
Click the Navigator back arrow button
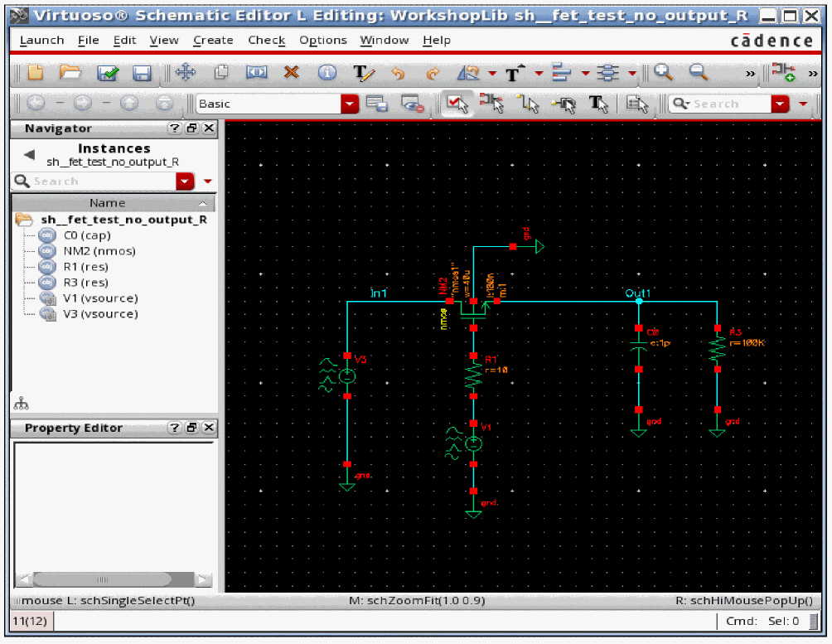(29, 155)
